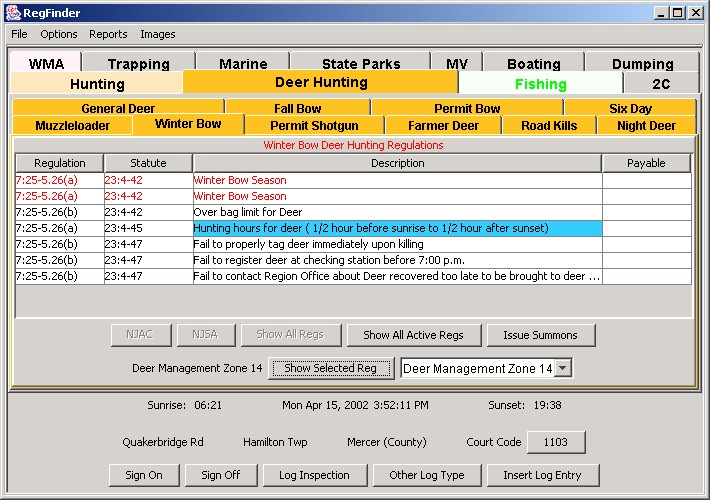Click the disabled NJAC button
Image resolution: width=710 pixels, height=500 pixels.
coord(141,335)
